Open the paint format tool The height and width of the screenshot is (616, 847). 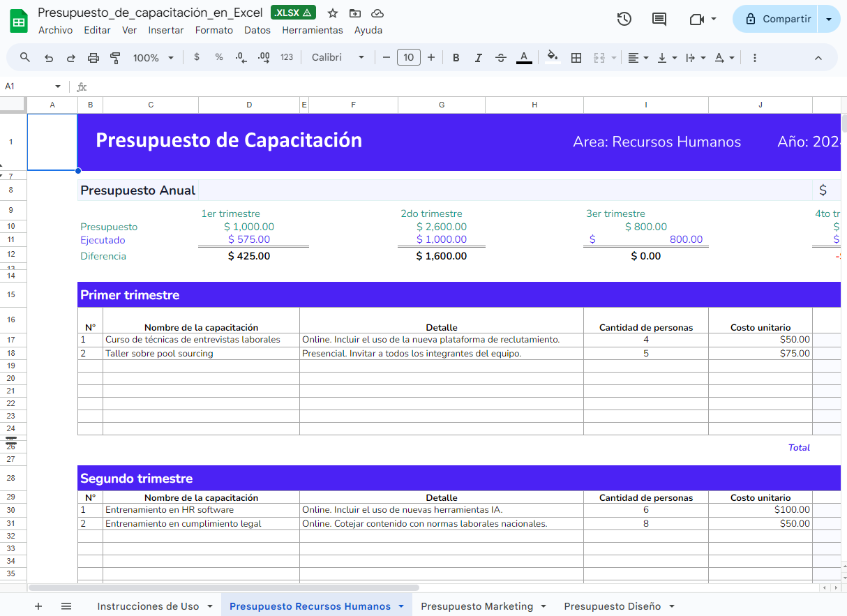[115, 57]
